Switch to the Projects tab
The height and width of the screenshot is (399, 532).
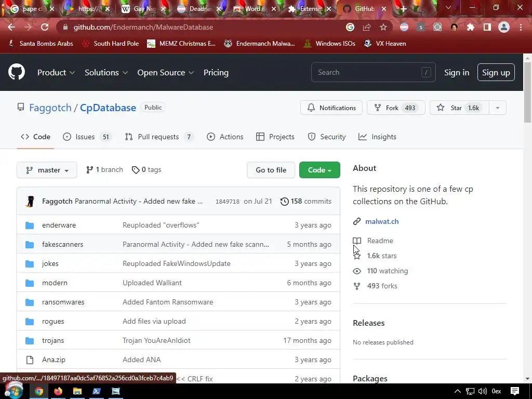pyautogui.click(x=275, y=137)
